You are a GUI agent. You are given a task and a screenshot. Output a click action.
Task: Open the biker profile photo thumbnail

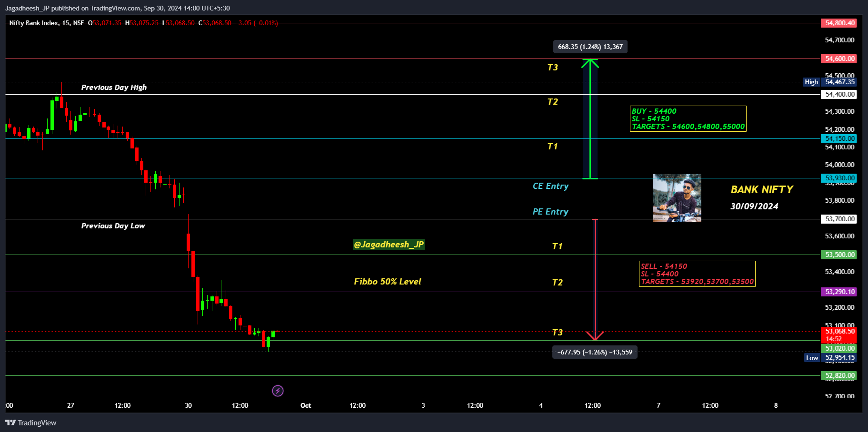[x=677, y=198]
